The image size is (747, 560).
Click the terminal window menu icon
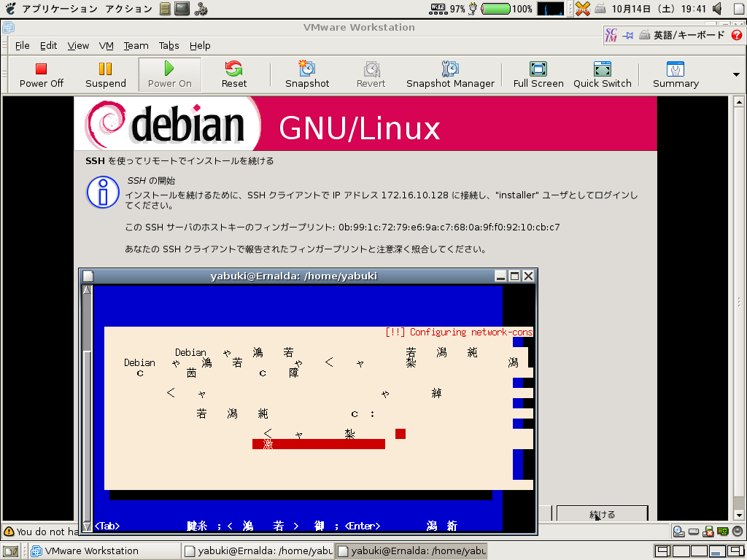click(x=88, y=276)
